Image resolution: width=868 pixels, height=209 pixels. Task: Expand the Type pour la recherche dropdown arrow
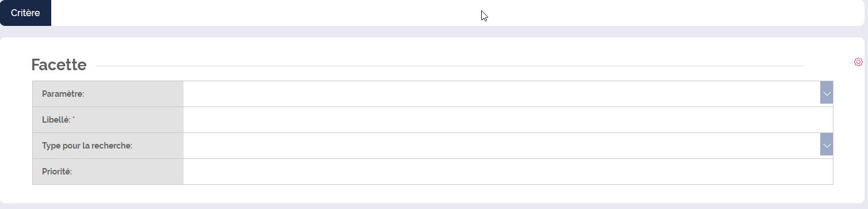click(x=827, y=145)
